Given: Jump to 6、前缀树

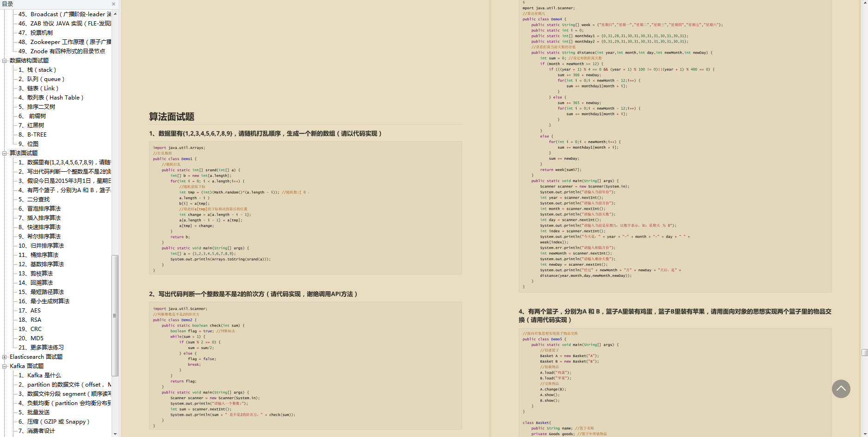Looking at the screenshot, I should pyautogui.click(x=32, y=116).
